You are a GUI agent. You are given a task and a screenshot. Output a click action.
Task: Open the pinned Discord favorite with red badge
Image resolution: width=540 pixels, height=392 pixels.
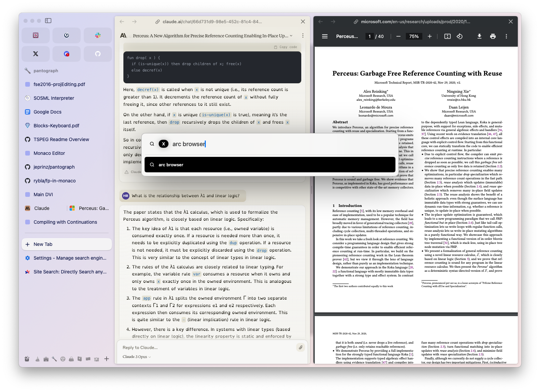click(x=67, y=54)
